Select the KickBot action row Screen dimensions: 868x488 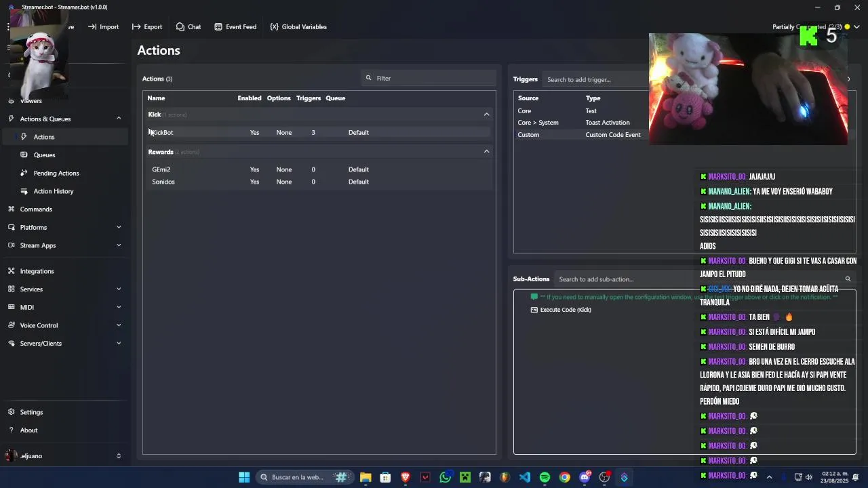[319, 133]
